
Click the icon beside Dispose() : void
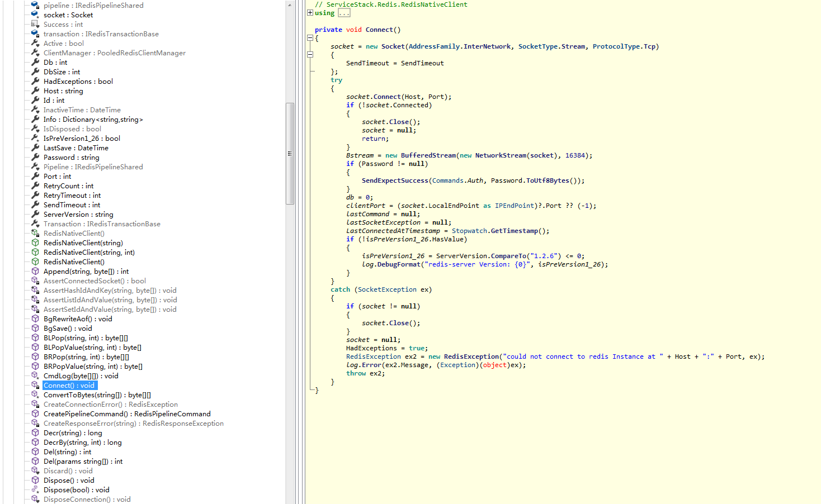(35, 480)
